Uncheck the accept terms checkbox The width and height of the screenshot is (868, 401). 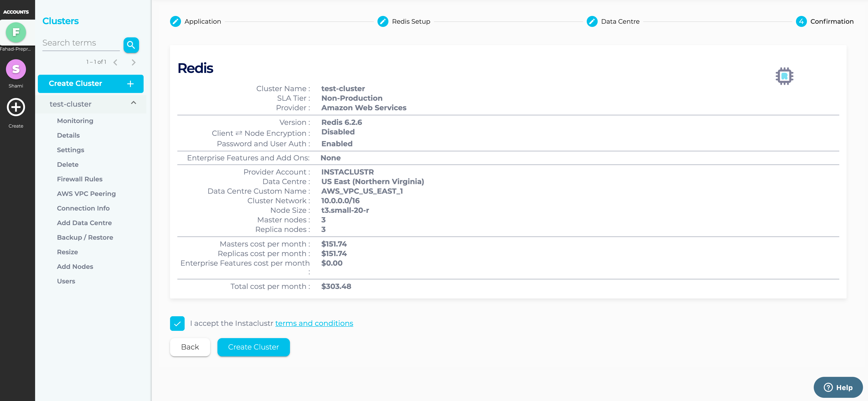177,323
